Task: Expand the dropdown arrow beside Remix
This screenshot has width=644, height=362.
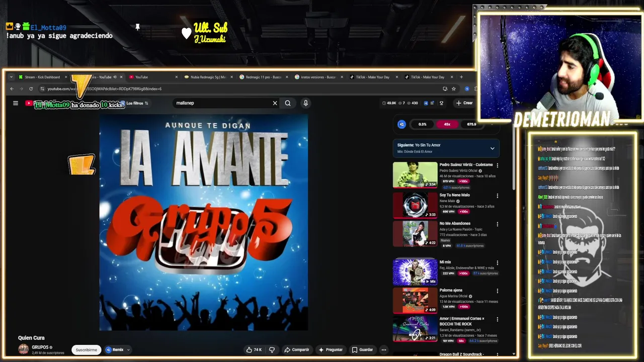Action: (x=128, y=350)
